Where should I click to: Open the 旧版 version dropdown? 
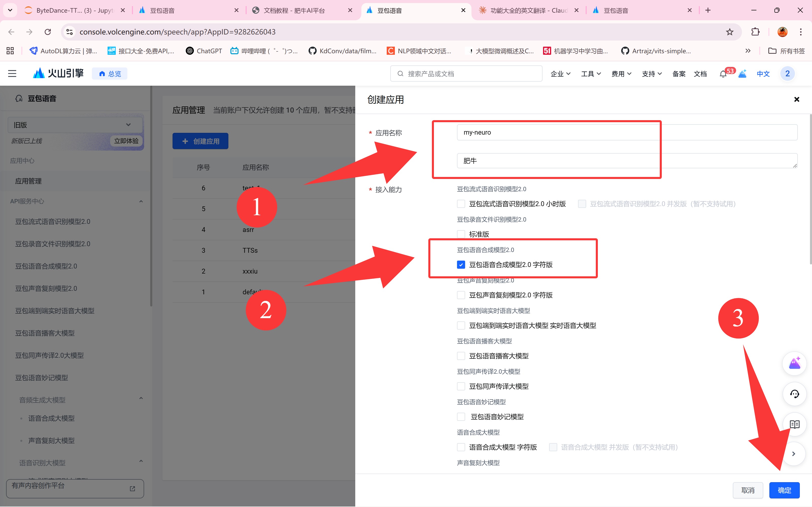point(72,125)
